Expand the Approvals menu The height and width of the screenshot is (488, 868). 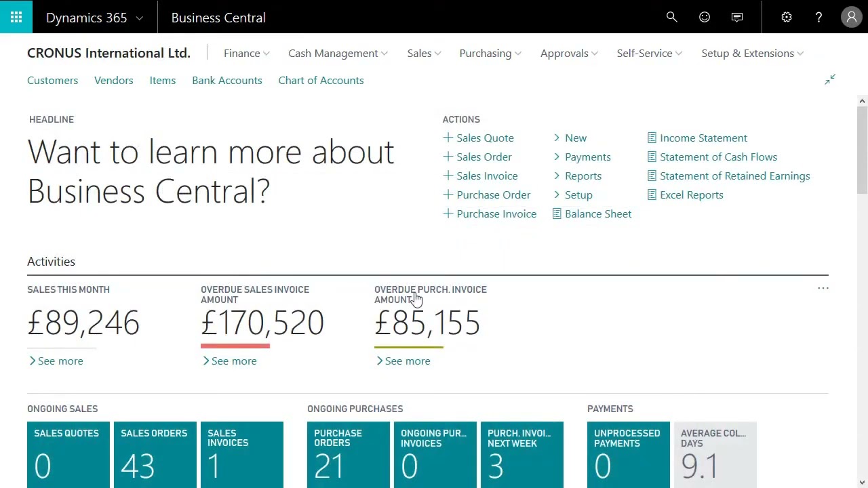coord(568,53)
